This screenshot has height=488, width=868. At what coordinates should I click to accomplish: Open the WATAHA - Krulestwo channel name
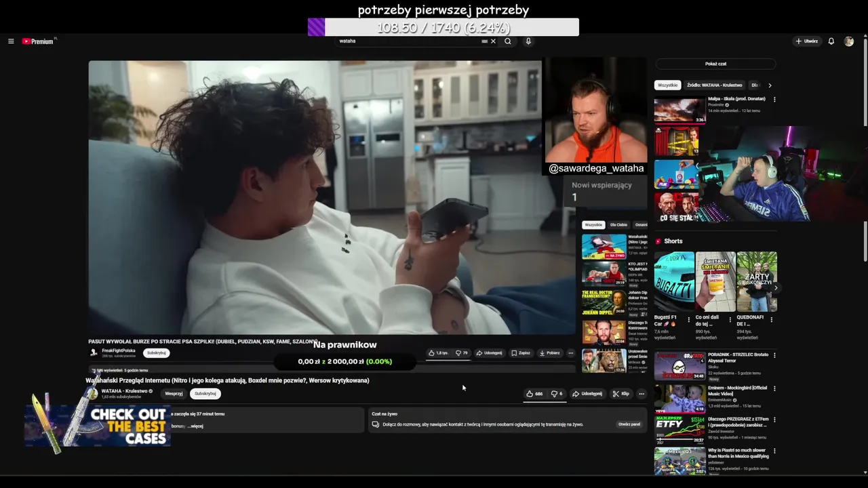point(125,391)
